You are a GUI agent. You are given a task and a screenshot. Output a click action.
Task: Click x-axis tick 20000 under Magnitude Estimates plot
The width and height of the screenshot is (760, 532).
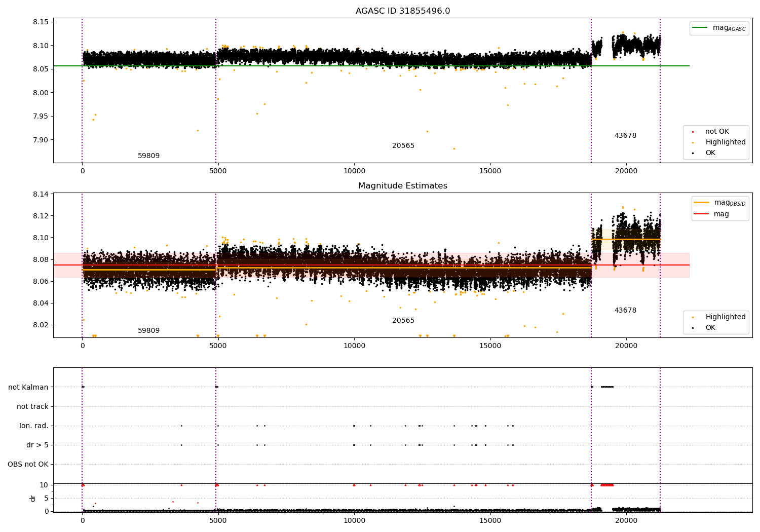(626, 346)
